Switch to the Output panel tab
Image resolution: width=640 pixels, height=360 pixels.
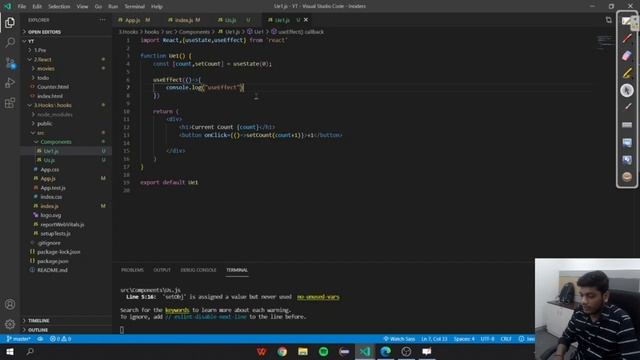162,270
